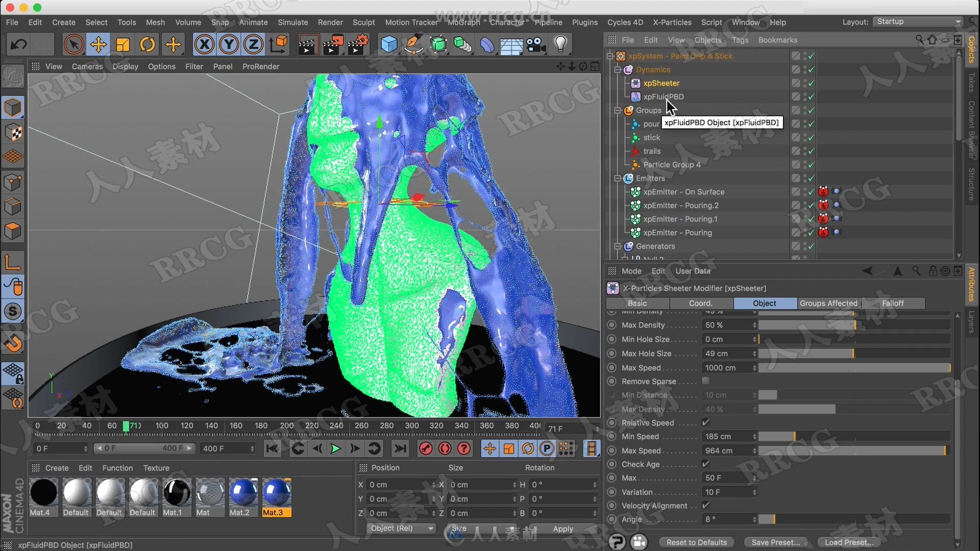Open the Simulate menu
The height and width of the screenshot is (551, 980).
[x=292, y=22]
